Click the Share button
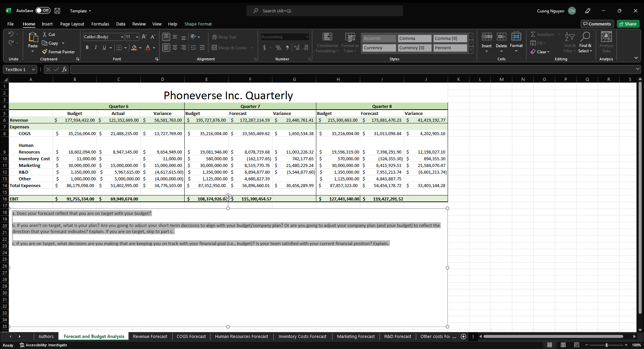The image size is (644, 349). click(628, 24)
